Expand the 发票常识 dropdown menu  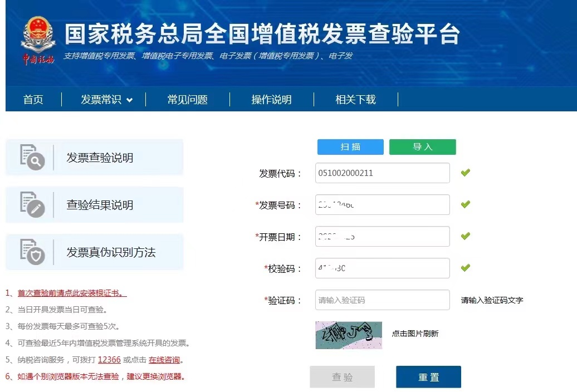pos(106,100)
